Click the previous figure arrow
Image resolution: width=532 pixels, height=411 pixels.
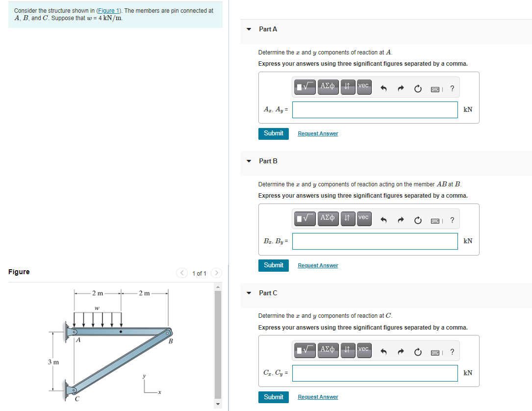pyautogui.click(x=182, y=273)
